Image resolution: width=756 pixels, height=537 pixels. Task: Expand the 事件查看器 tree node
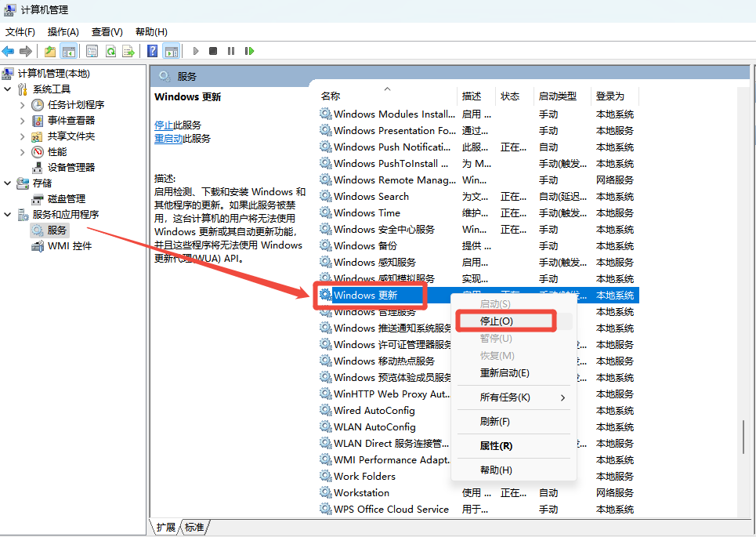22,121
